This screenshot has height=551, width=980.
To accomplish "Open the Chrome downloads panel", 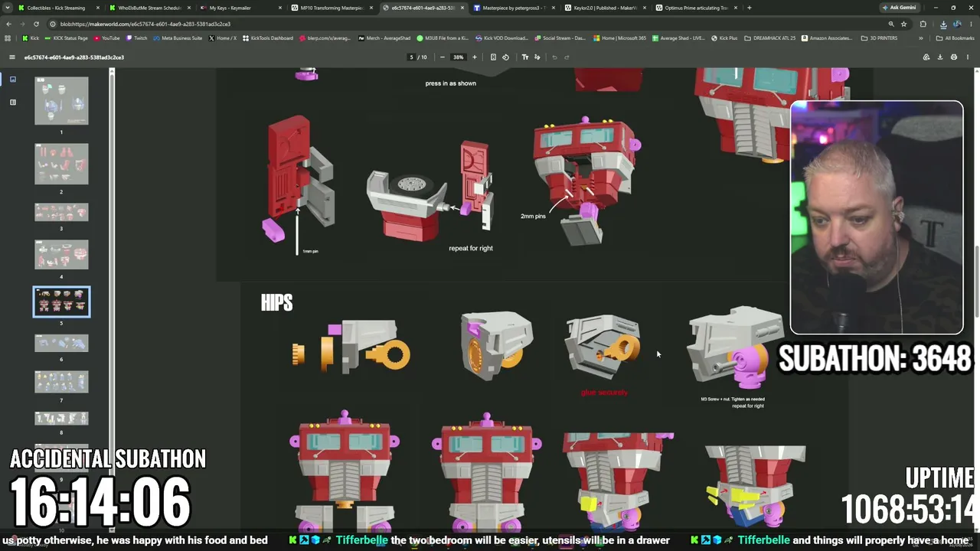I will point(943,24).
